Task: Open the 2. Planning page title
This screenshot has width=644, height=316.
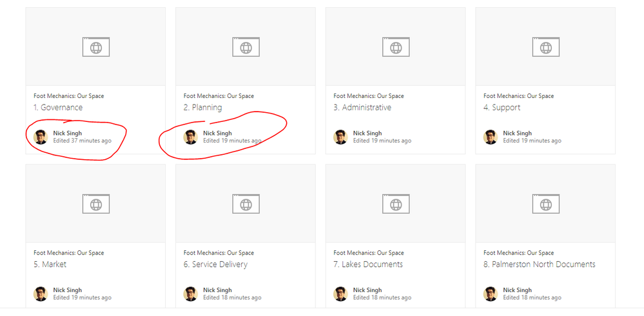Action: 202,108
